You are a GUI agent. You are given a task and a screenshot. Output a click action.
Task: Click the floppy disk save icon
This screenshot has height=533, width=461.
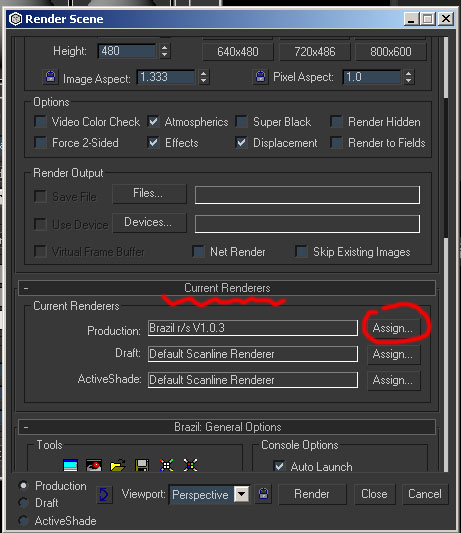[142, 465]
